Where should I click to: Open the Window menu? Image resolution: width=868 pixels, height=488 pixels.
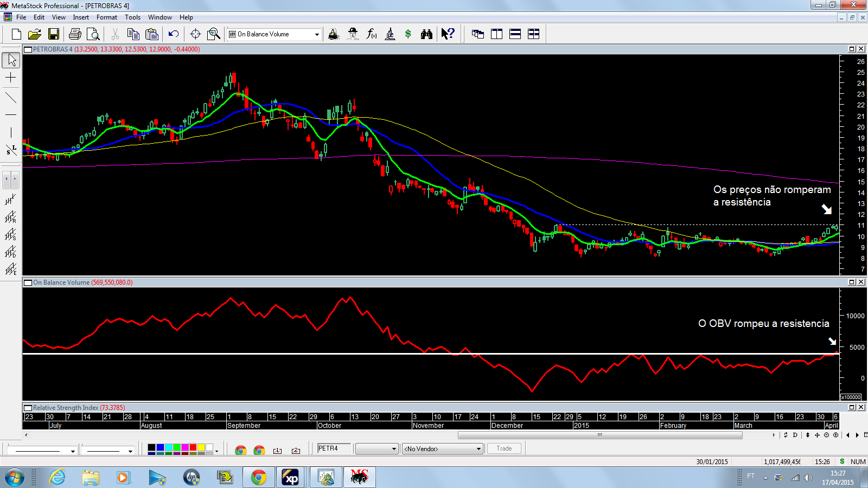click(160, 17)
